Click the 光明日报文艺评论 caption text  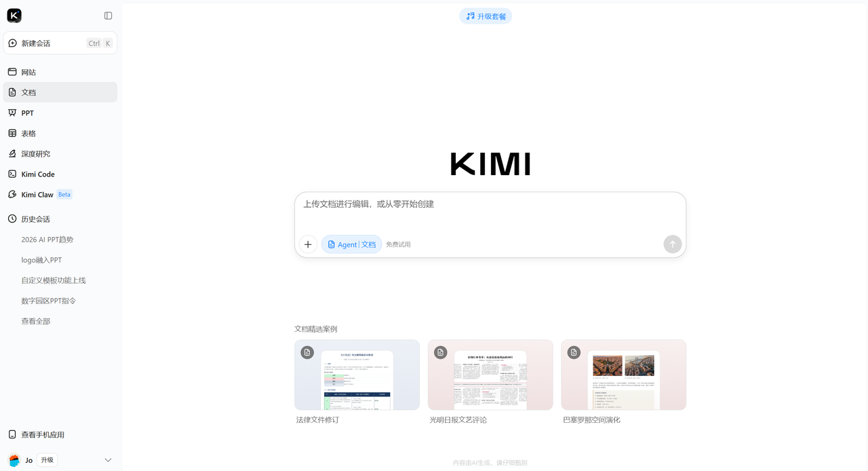click(458, 420)
